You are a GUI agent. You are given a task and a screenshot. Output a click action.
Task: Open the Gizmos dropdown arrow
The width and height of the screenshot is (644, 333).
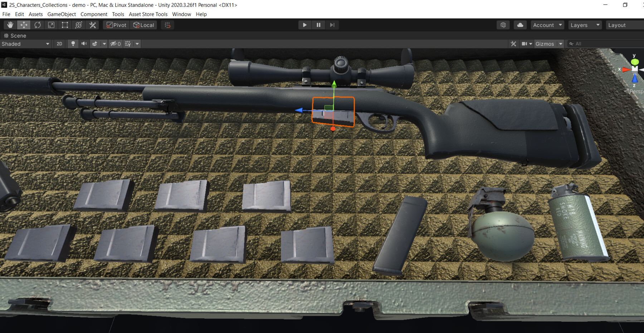tap(561, 44)
